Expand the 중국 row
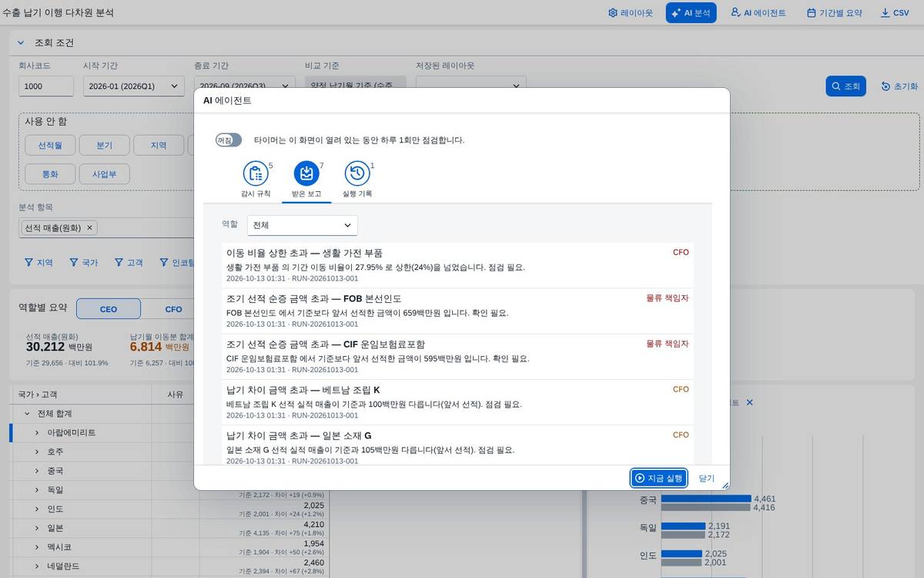 pyautogui.click(x=37, y=471)
